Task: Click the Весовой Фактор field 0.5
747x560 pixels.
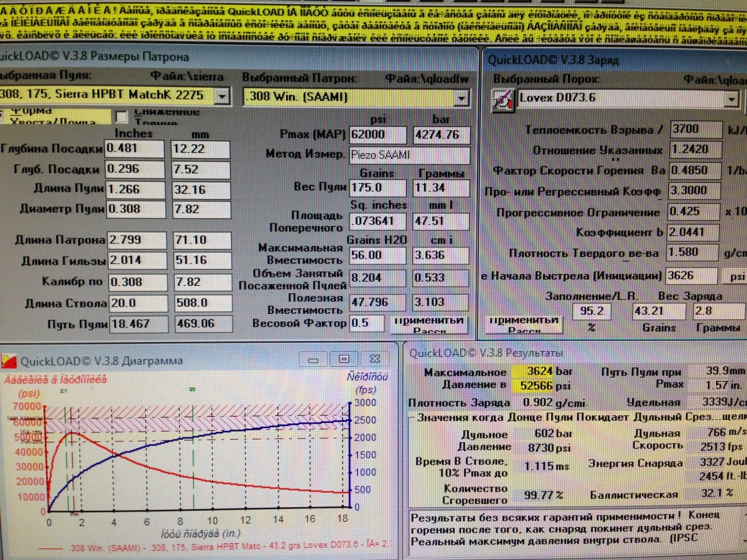Action: [367, 323]
